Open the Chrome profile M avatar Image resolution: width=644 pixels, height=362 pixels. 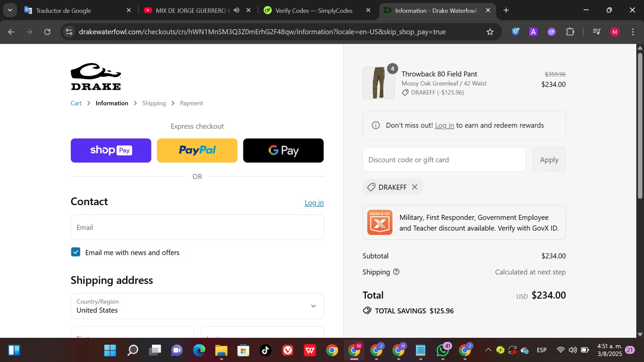pos(615,32)
